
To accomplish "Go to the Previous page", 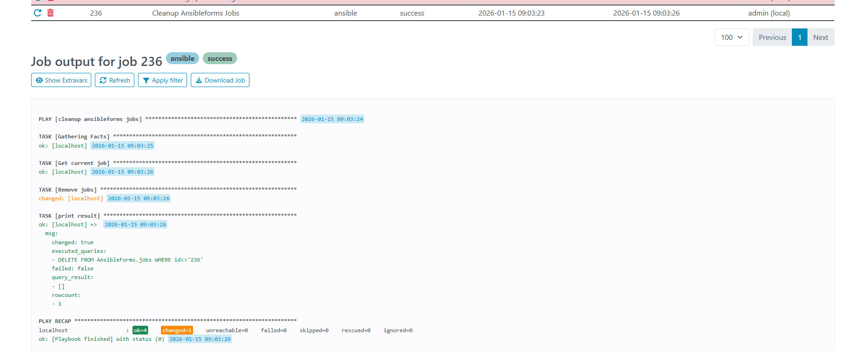I will coord(772,37).
